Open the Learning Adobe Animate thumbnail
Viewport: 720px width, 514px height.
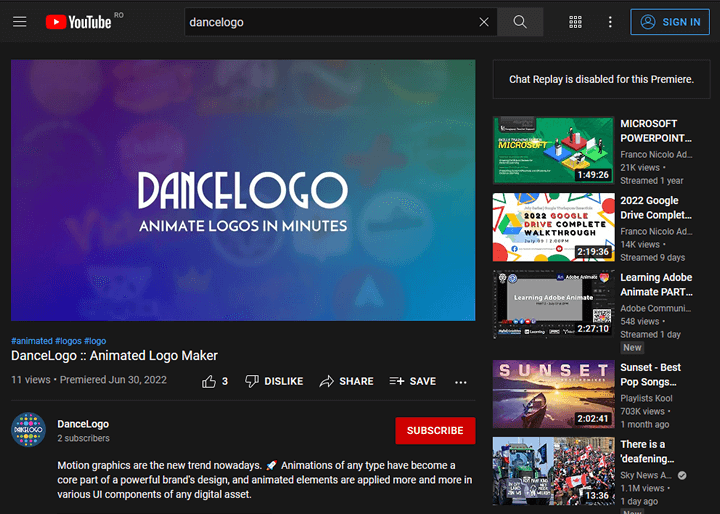tap(553, 304)
